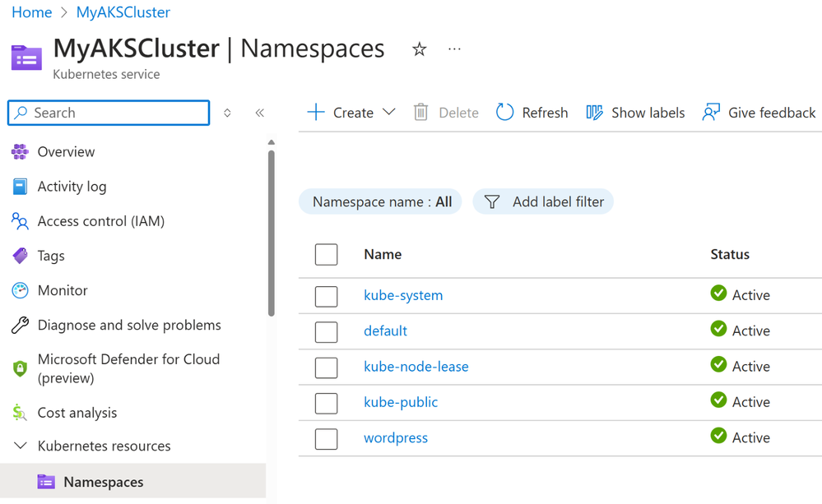
Task: Click the Show labels toolbar label
Action: tap(648, 113)
